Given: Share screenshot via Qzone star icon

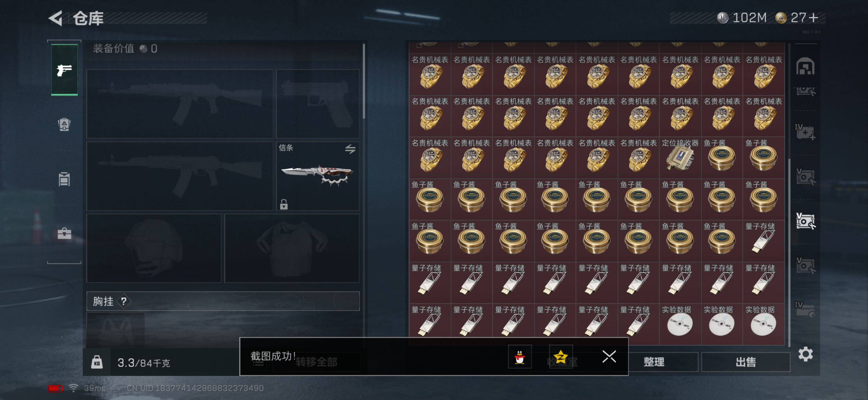Looking at the screenshot, I should (561, 356).
